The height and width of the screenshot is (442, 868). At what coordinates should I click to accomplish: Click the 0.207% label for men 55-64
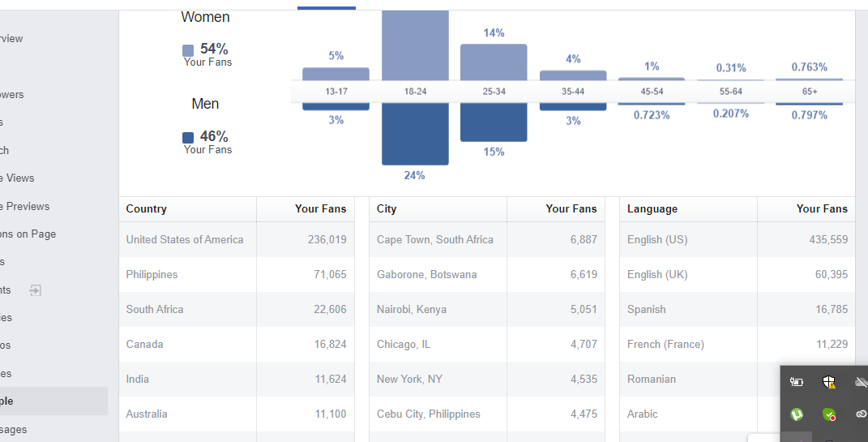pyautogui.click(x=731, y=114)
